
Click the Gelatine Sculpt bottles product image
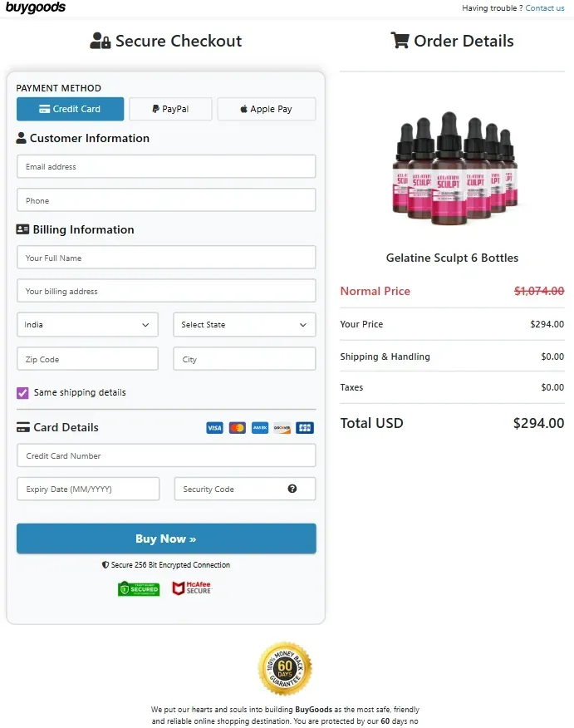tap(454, 168)
